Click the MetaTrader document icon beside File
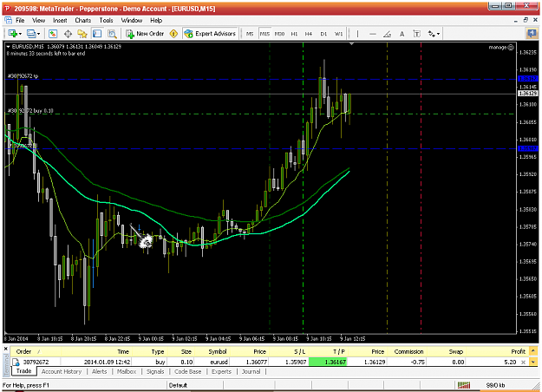The width and height of the screenshot is (542, 392). 8,21
